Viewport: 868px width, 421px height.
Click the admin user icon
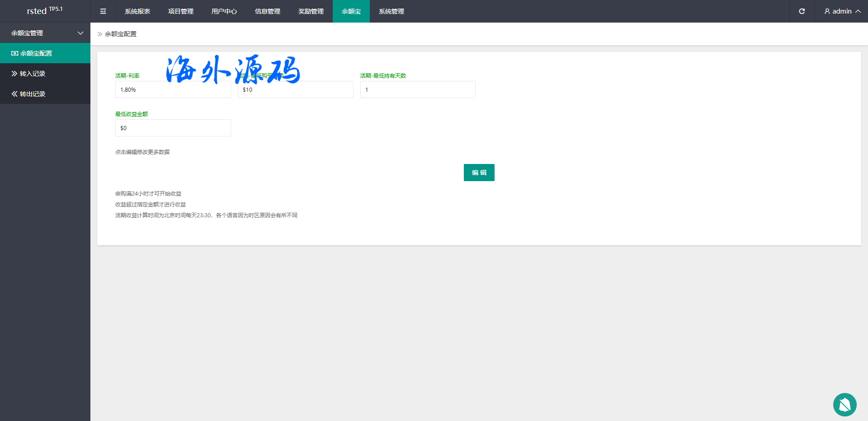(827, 11)
